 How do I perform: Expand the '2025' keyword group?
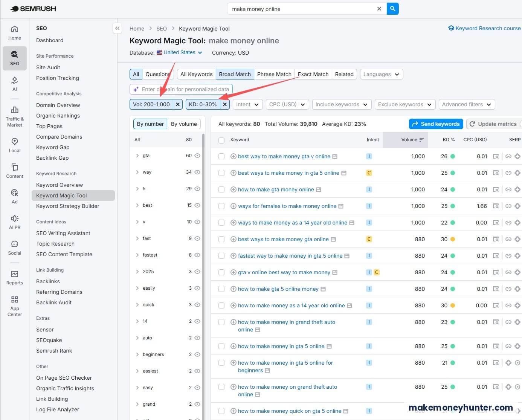coord(137,272)
